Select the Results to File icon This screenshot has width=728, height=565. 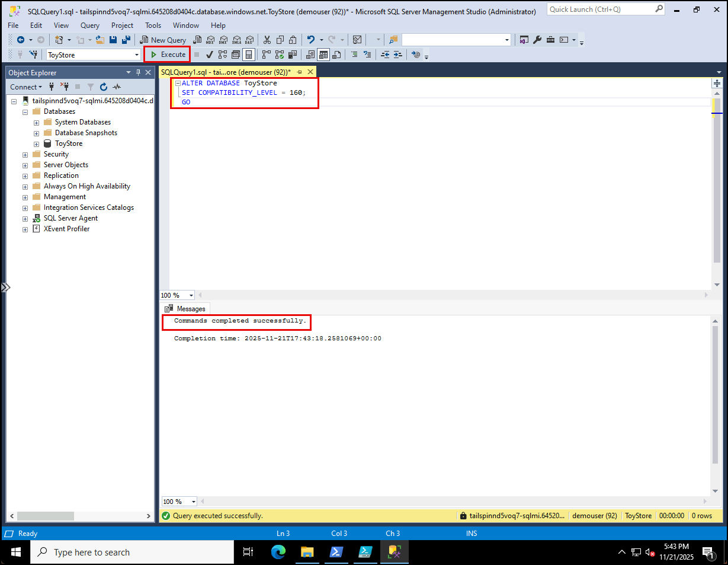pyautogui.click(x=336, y=55)
